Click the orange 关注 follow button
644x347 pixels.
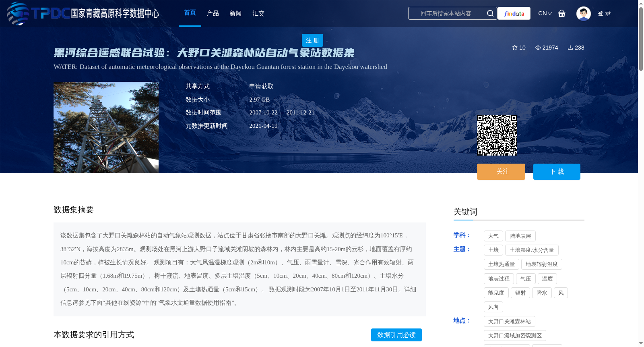coord(501,172)
